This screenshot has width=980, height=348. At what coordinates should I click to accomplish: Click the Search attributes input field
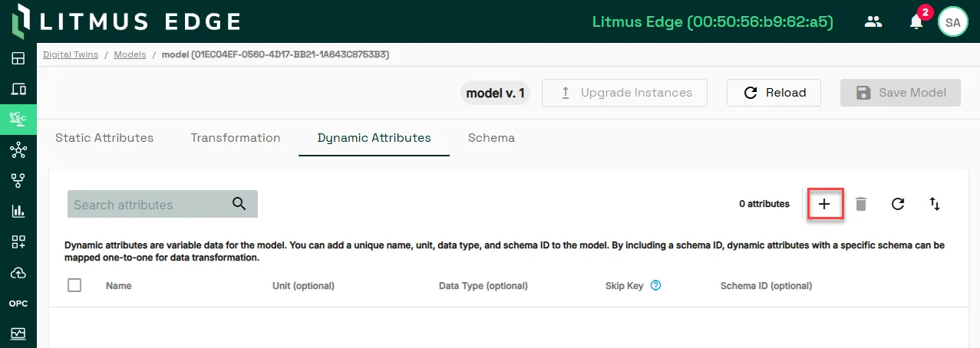pyautogui.click(x=163, y=204)
